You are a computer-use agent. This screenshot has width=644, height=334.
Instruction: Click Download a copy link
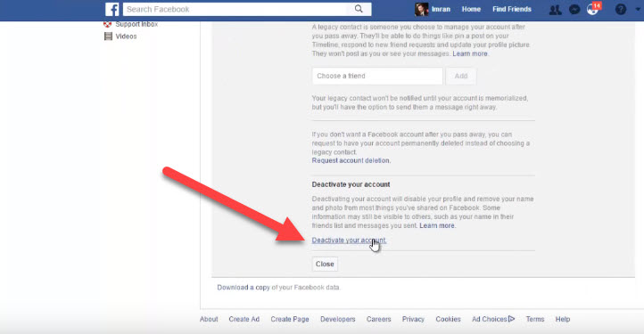pos(244,287)
